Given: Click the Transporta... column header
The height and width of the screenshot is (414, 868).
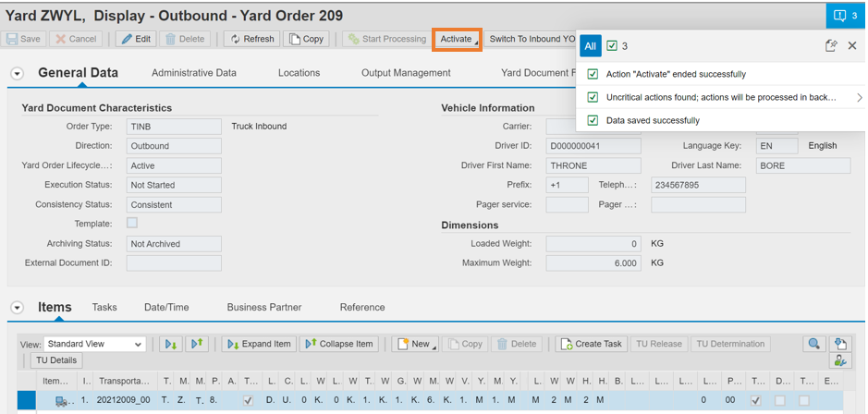Looking at the screenshot, I should coord(124,382).
